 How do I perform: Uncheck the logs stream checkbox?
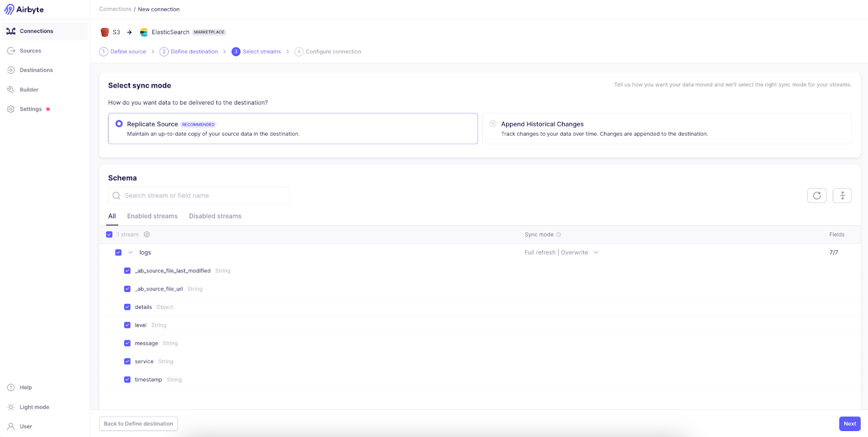[x=118, y=252]
